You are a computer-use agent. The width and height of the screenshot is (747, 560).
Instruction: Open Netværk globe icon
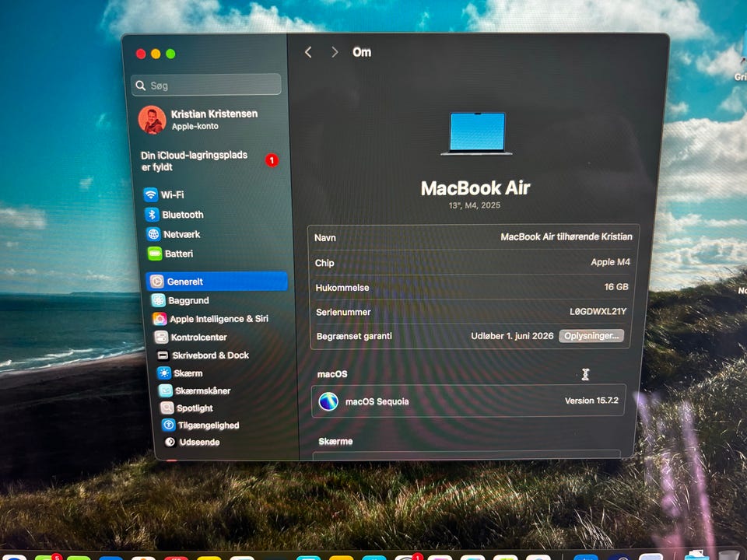click(153, 234)
